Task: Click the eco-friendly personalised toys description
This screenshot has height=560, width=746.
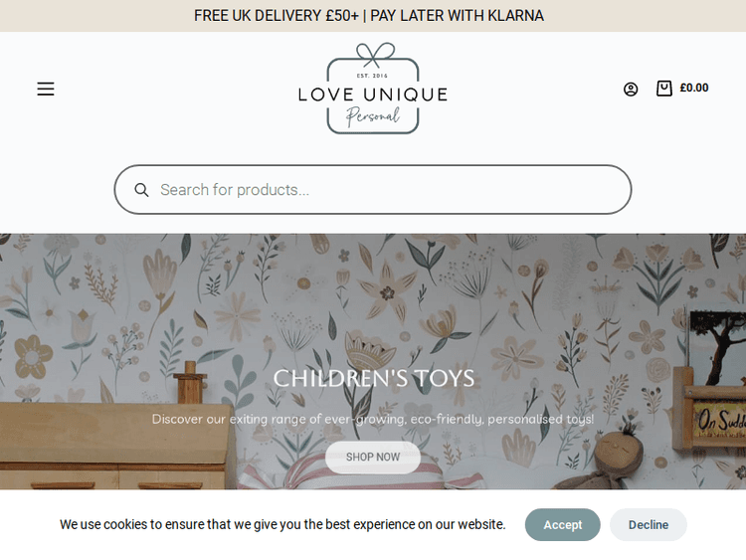Action: (373, 419)
